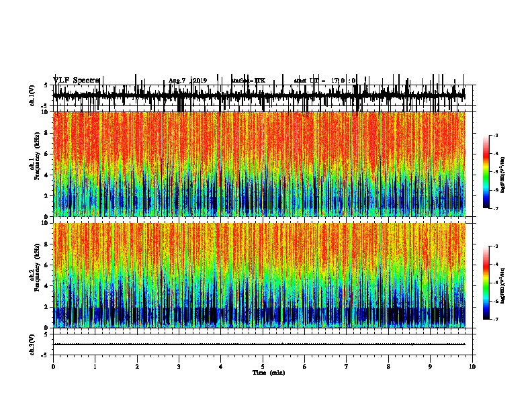Click the '8' minute tick label
The height and width of the screenshot is (411, 532).
click(x=388, y=367)
